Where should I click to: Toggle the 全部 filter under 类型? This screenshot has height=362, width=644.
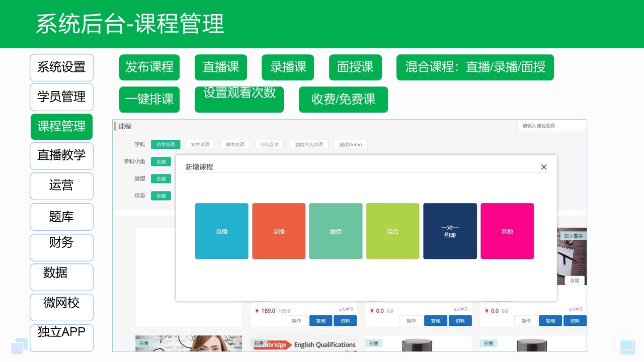click(161, 178)
